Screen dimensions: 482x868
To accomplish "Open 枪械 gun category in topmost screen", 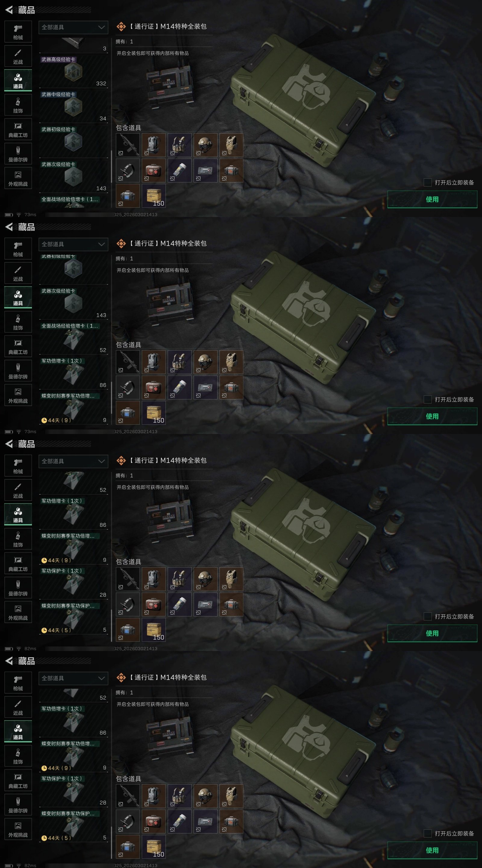I will click(x=18, y=32).
